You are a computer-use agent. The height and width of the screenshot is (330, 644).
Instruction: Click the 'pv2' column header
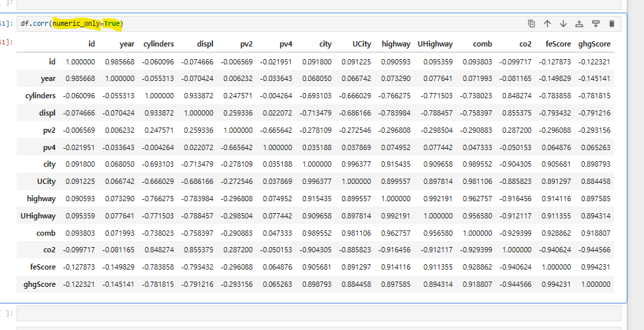point(246,44)
